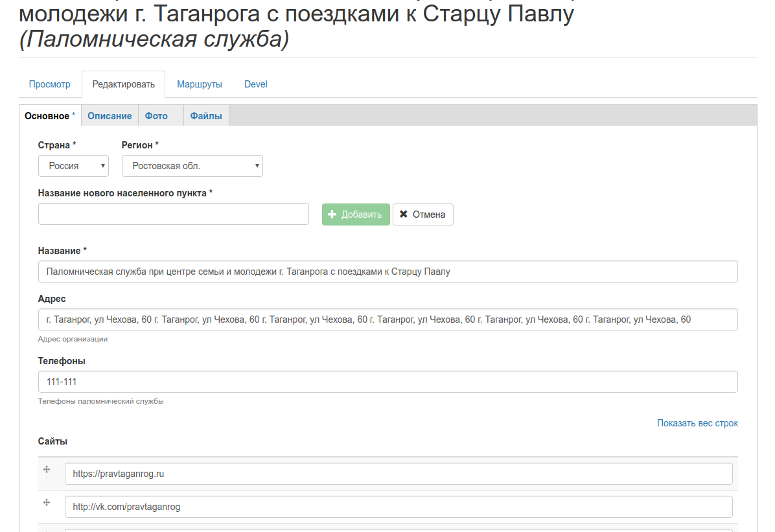Open the Маршруты tab
Viewport: 775px width, 532px height.
tap(200, 84)
